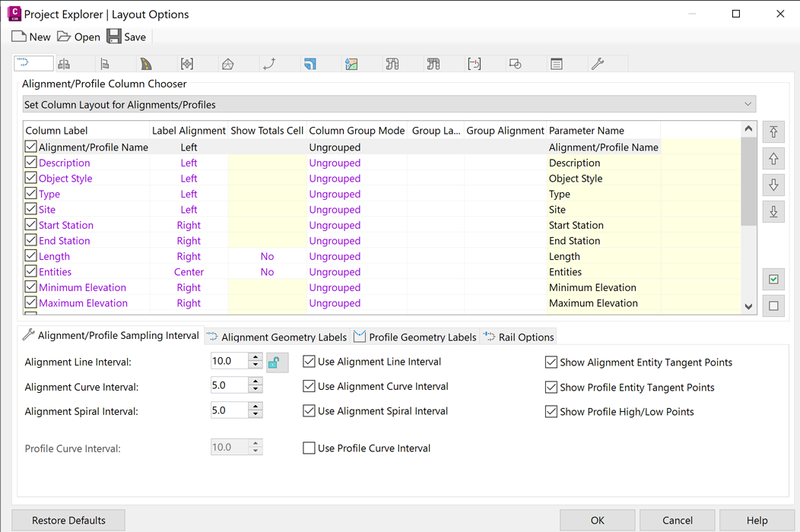Select the second Pipe Network tab icon

tap(433, 64)
